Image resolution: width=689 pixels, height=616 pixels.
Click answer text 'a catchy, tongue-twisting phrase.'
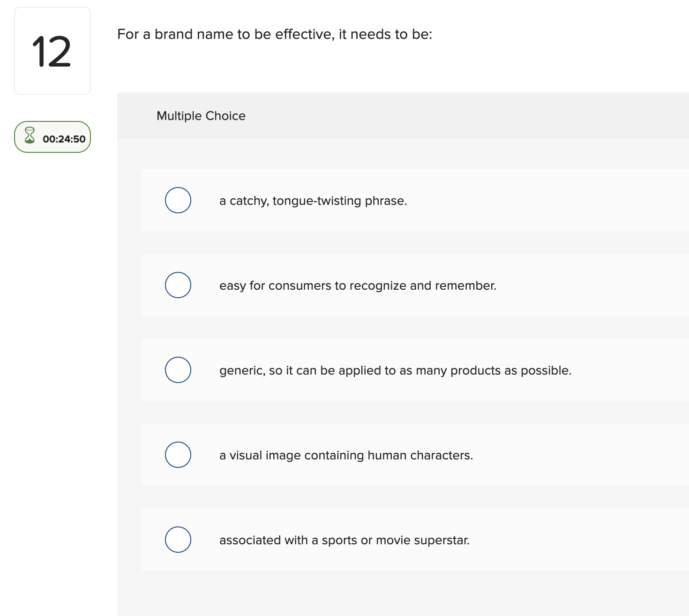pyautogui.click(x=313, y=201)
